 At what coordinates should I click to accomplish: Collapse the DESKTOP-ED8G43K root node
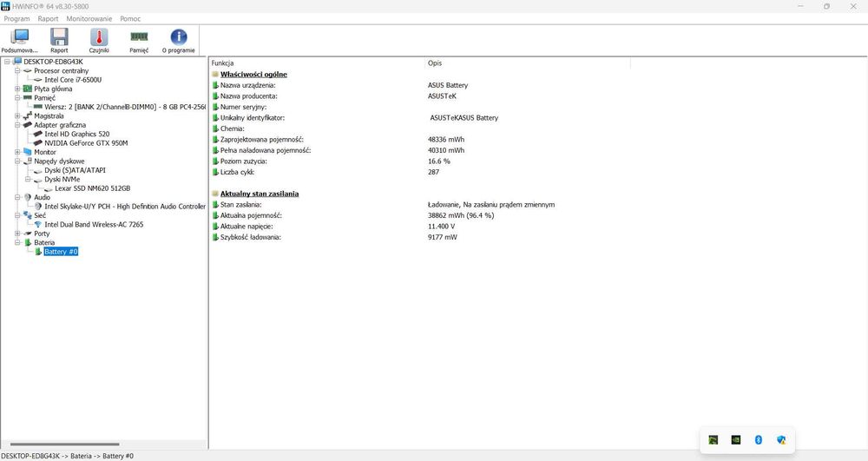coord(7,62)
